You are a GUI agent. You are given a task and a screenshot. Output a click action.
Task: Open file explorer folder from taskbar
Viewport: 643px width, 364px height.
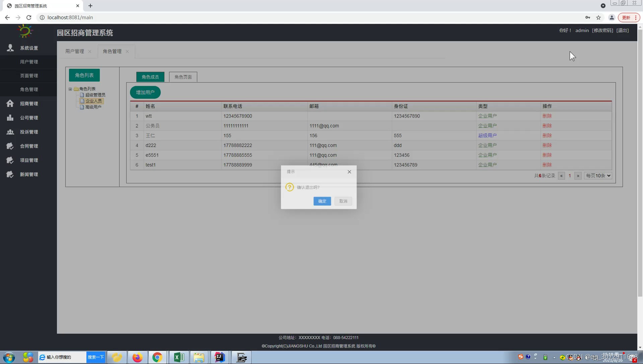199,357
